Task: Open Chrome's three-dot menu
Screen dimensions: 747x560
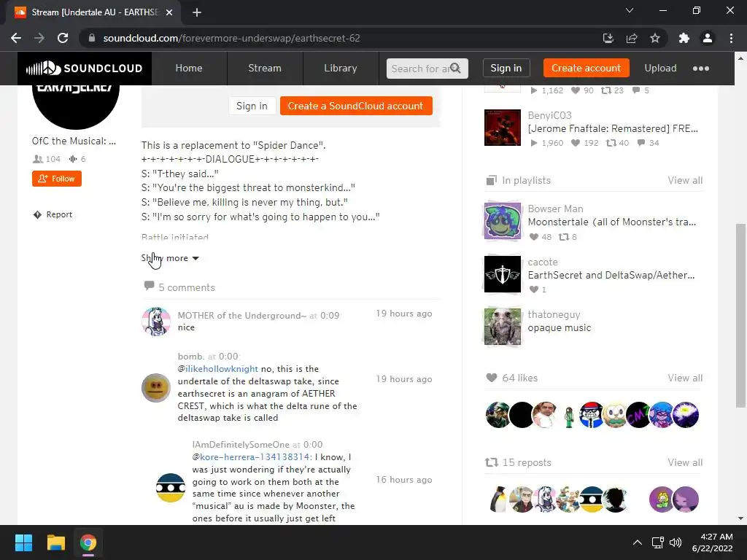Action: [x=731, y=38]
